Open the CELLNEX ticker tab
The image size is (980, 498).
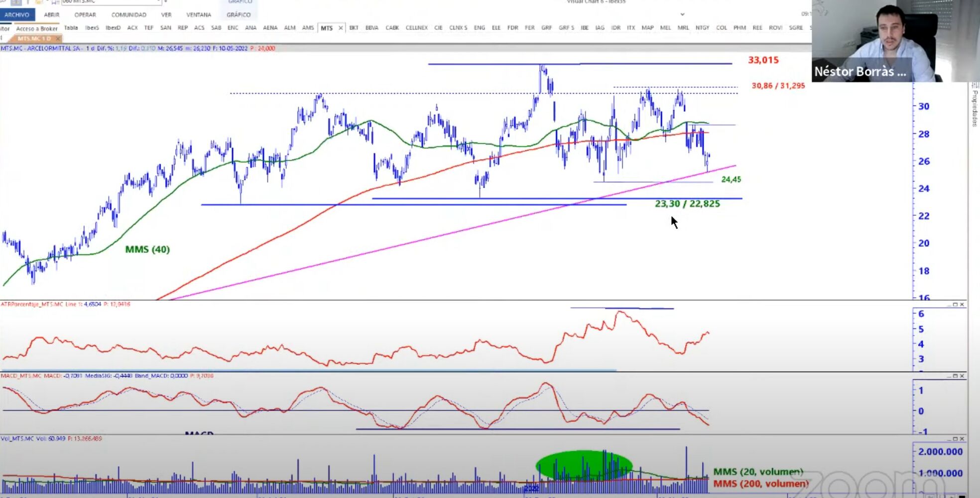tap(417, 28)
